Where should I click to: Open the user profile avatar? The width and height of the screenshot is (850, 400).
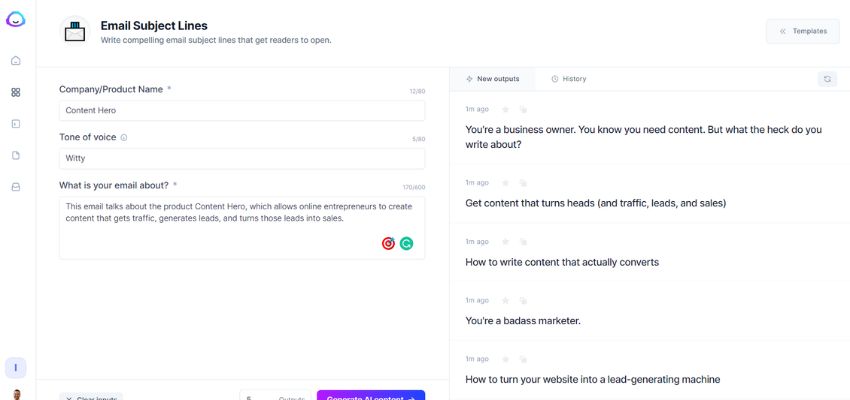point(16,395)
